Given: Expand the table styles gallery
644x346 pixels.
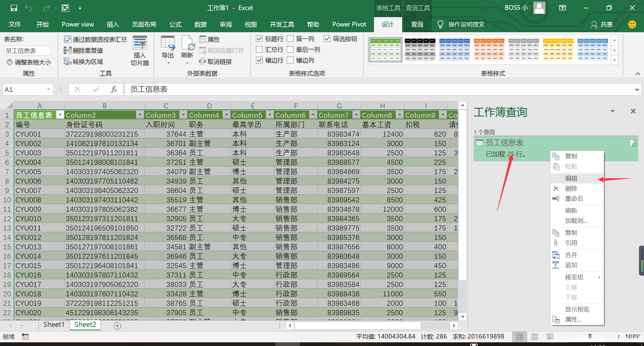Looking at the screenshot, I should 614,60.
